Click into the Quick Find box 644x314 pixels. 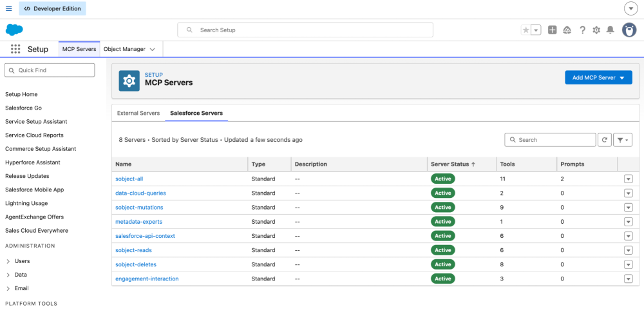(x=50, y=70)
